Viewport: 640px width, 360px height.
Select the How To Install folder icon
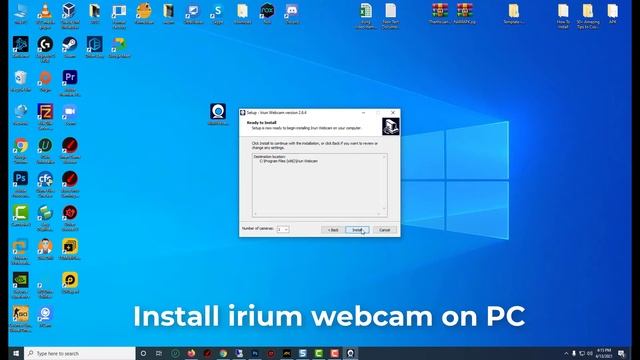coord(563,16)
